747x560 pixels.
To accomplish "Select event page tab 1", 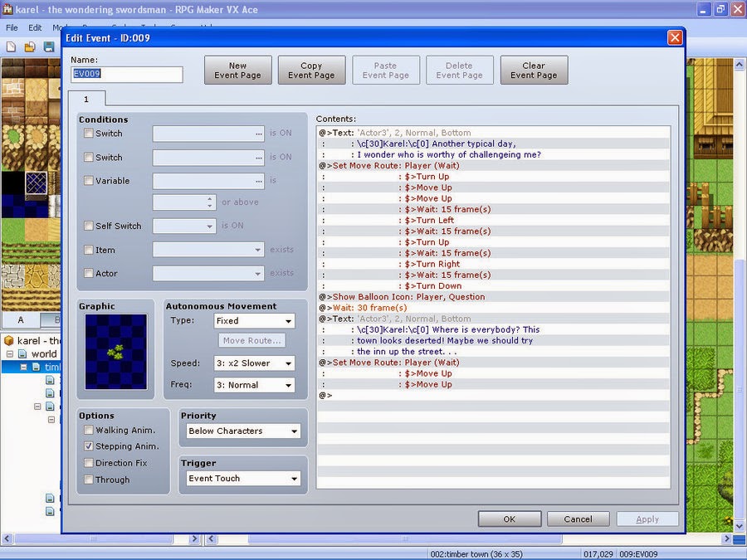I will (87, 99).
